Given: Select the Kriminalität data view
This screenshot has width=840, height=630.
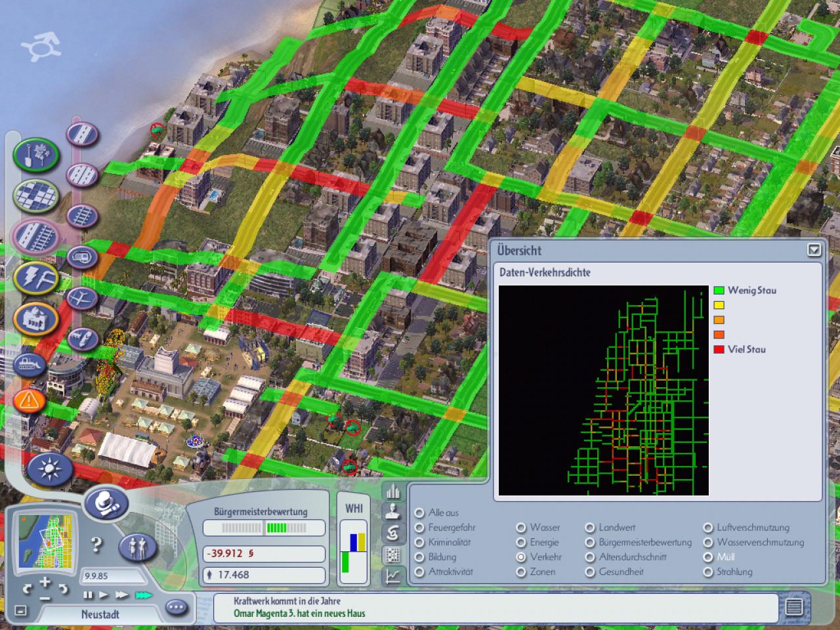Looking at the screenshot, I should point(420,543).
